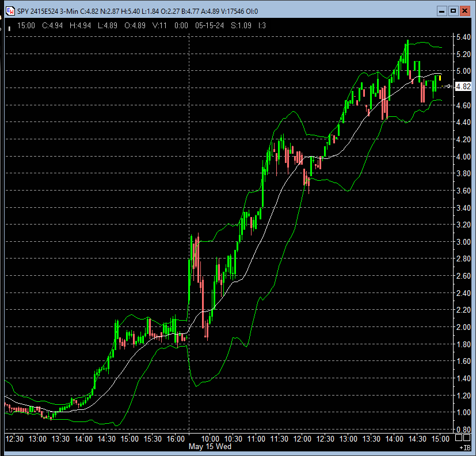Click the 4.60 price axis label
The height and width of the screenshot is (456, 476).
463,105
